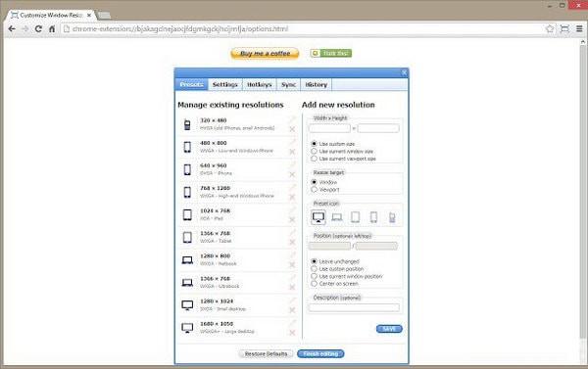Set resize target to Window
The width and height of the screenshot is (588, 369).
coord(314,182)
